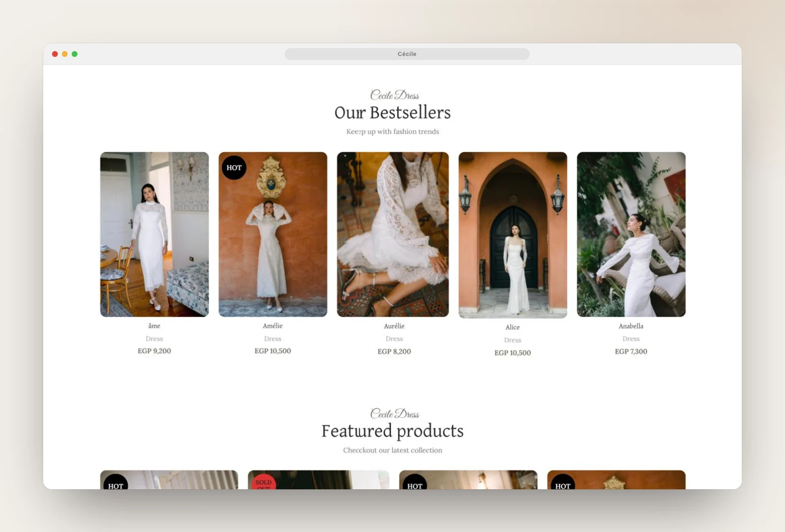Image resolution: width=785 pixels, height=532 pixels.
Task: Select the EGP 8,200 price
Action: click(x=394, y=351)
